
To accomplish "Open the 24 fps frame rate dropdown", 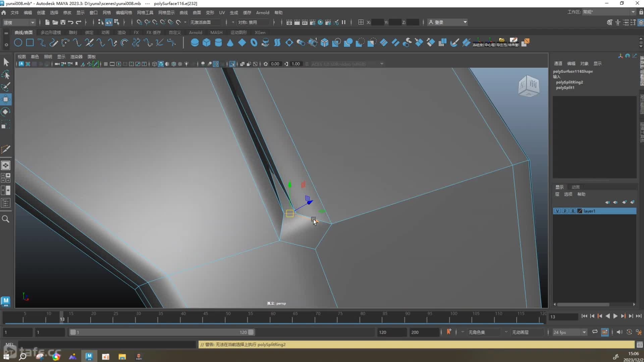I will tap(569, 332).
